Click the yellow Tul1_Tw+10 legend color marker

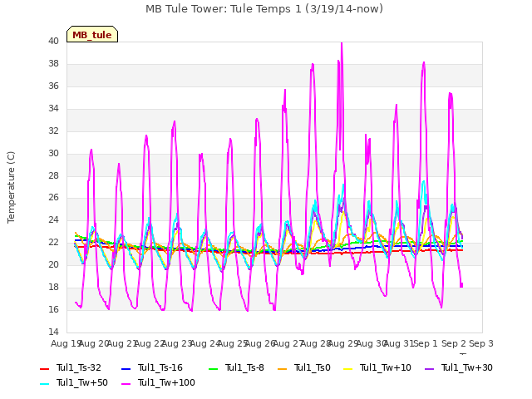(347, 369)
